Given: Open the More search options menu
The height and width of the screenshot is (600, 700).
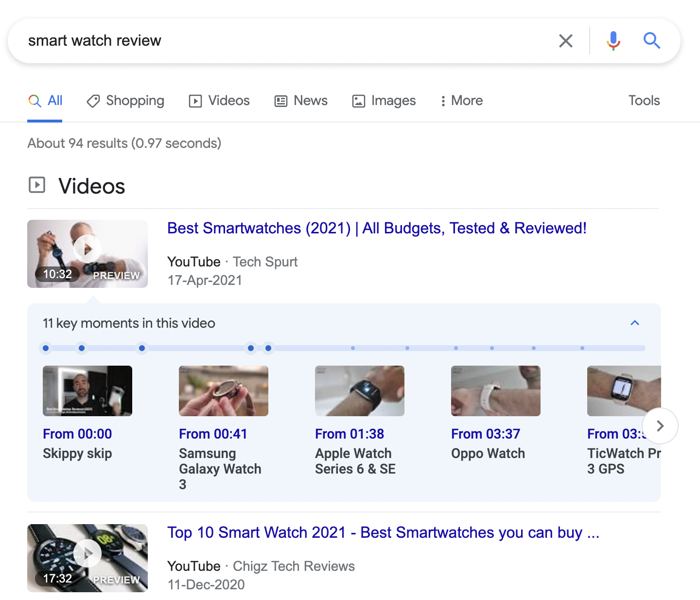Looking at the screenshot, I should pos(461,101).
